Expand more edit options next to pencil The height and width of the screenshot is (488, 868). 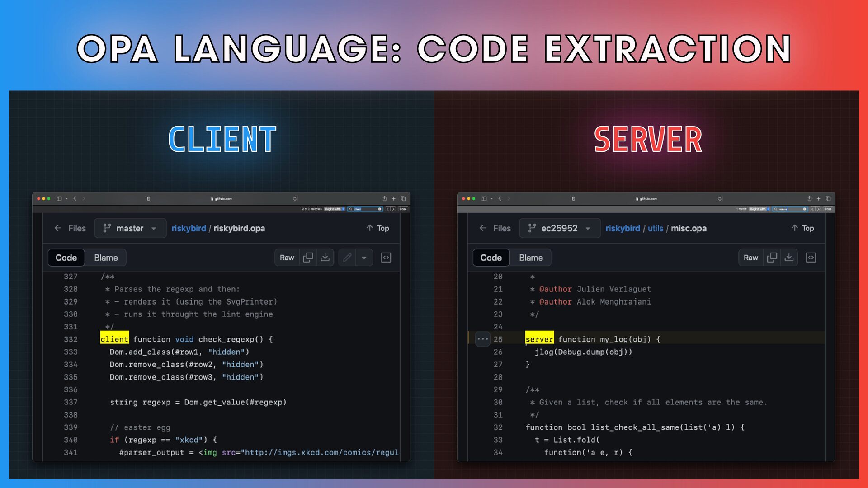click(x=364, y=258)
